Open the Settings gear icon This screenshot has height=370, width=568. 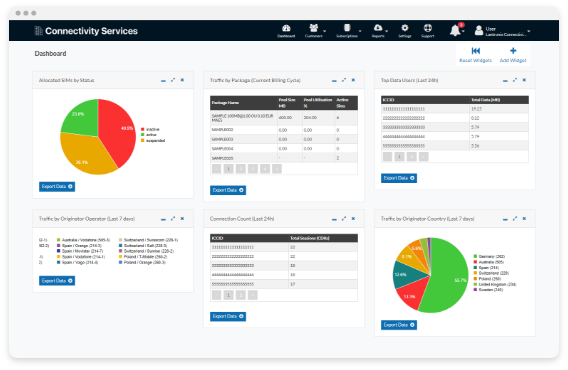click(x=405, y=28)
